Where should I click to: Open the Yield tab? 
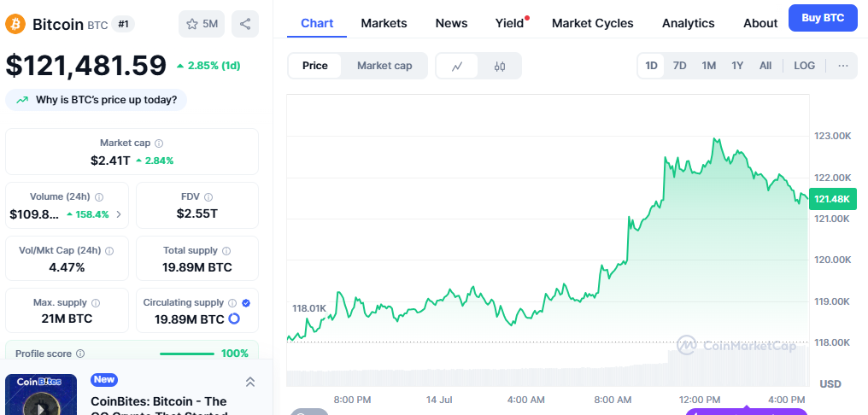click(x=509, y=23)
